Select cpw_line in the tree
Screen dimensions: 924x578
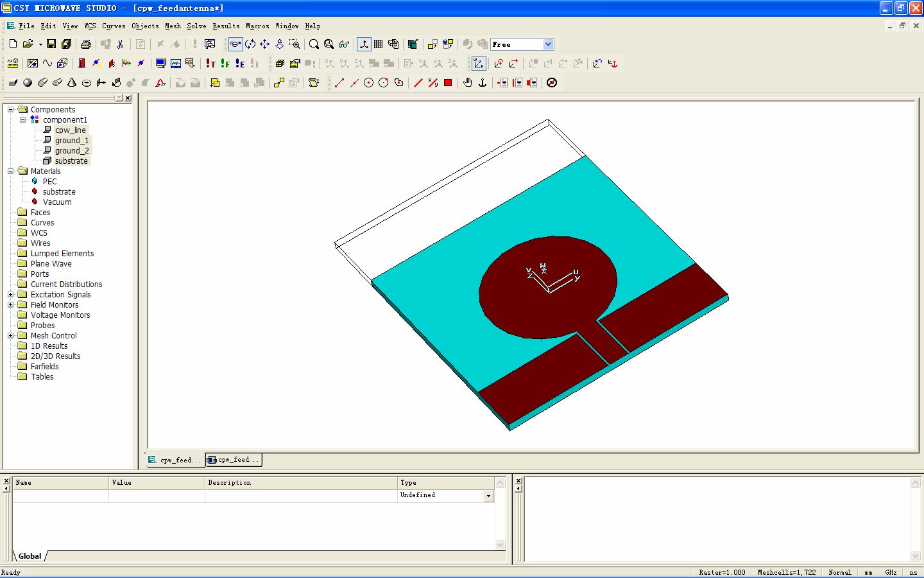70,130
